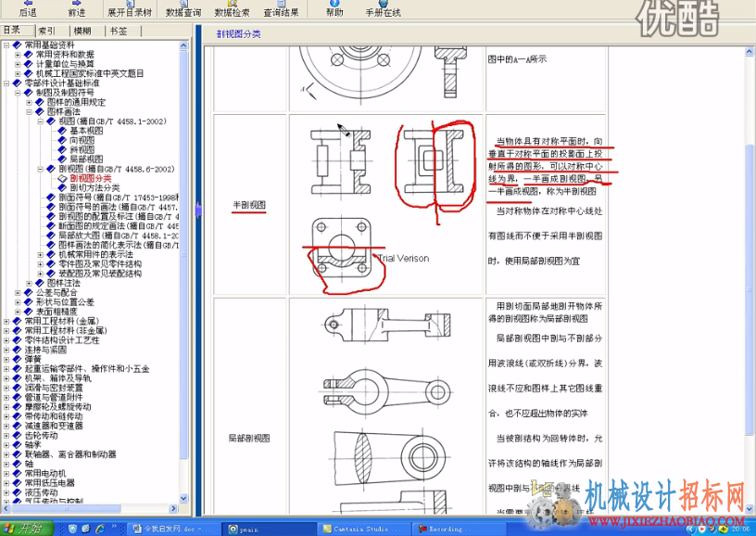Screen dimensions: 756x536
Task: Click the connecting-rod 局部剖视图 diagram
Action: click(x=386, y=324)
